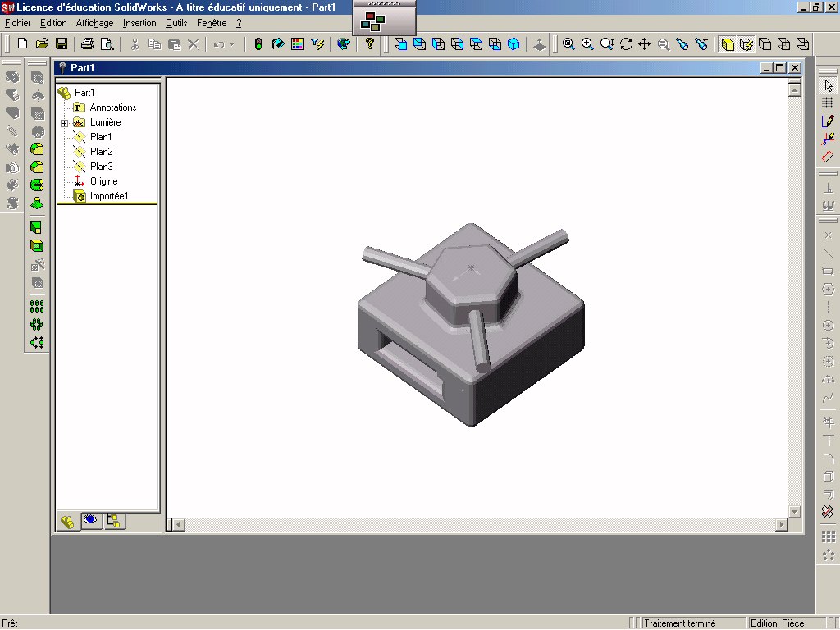Click the Sketch pencil icon in right toolbar

pos(828,121)
